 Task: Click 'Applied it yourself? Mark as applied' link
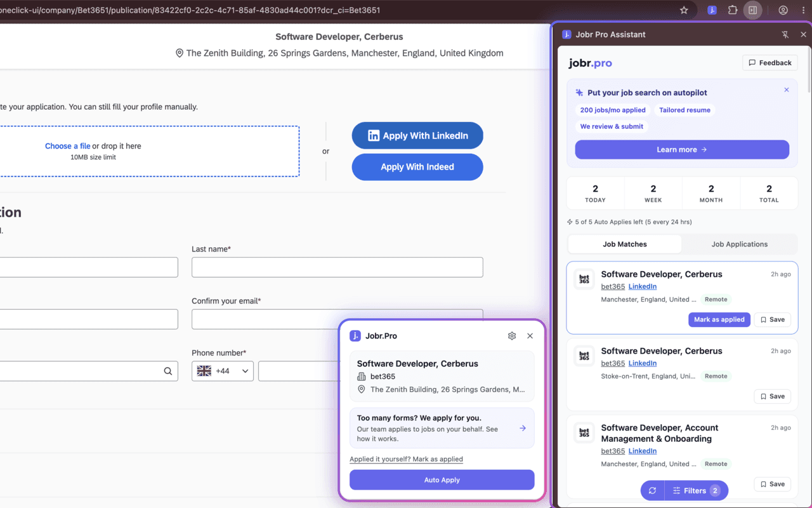[406, 459]
